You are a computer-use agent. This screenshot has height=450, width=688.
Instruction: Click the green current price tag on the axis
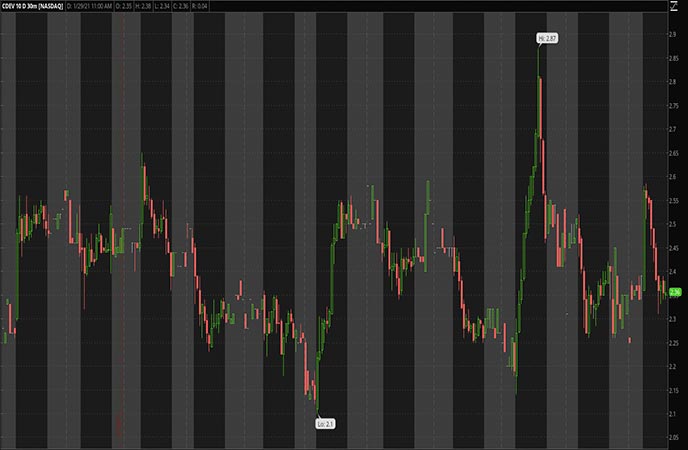coord(675,292)
